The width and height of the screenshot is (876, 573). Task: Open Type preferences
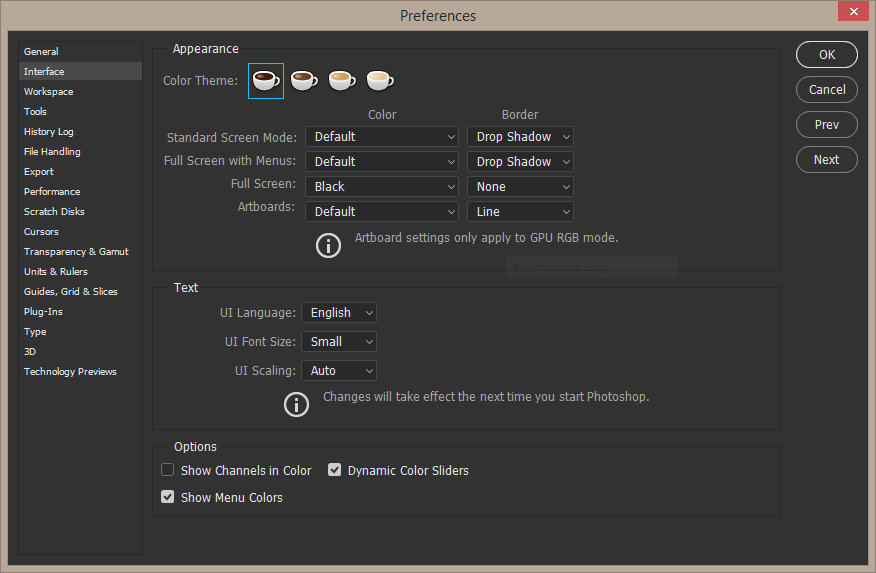(80, 332)
